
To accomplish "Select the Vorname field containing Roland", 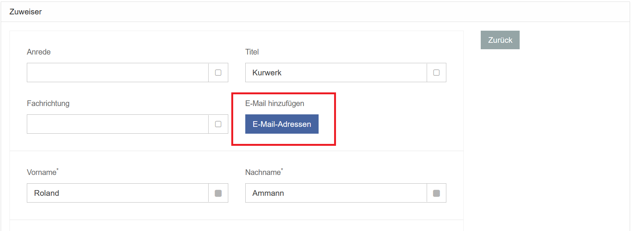I will coord(118,193).
